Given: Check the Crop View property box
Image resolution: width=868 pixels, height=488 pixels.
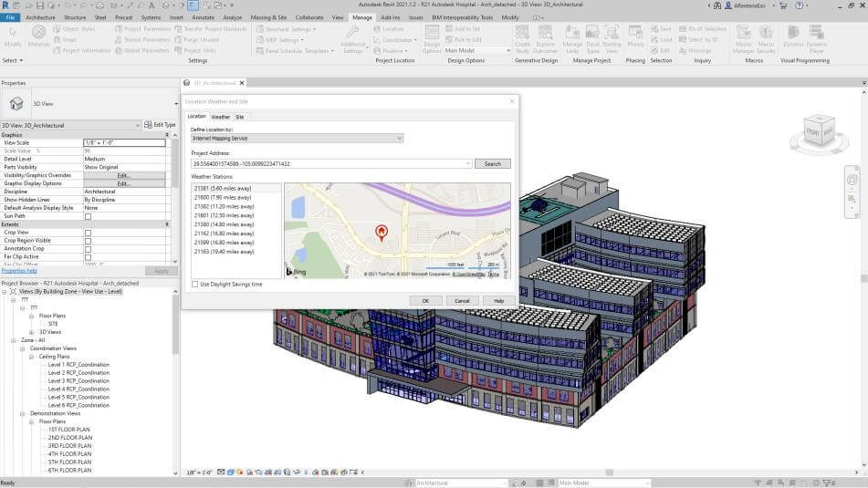Looking at the screenshot, I should pos(88,233).
